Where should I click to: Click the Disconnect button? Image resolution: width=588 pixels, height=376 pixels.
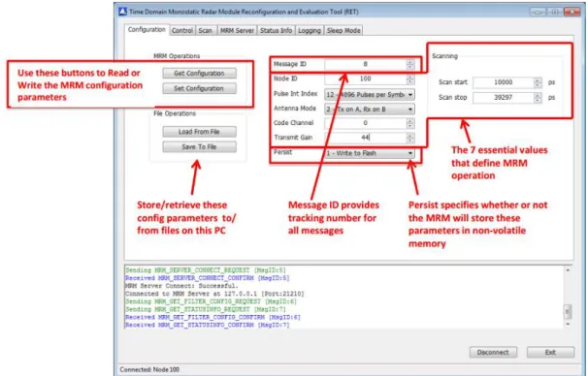click(x=493, y=353)
